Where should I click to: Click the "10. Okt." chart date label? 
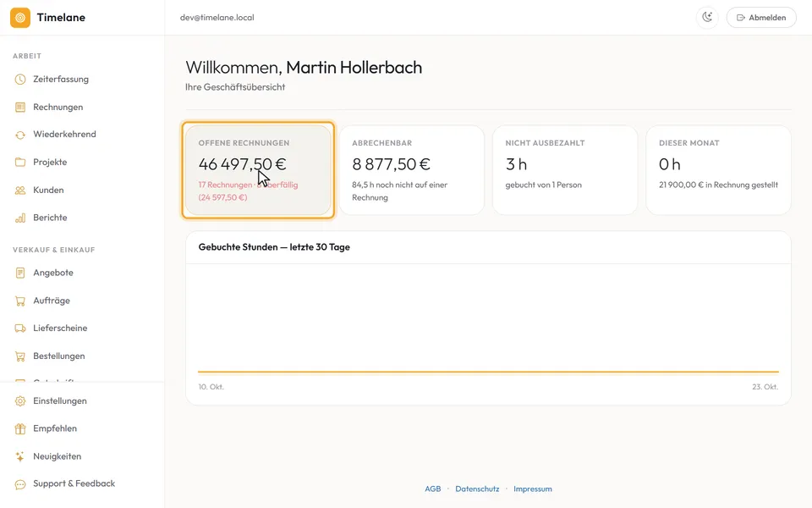pos(211,387)
